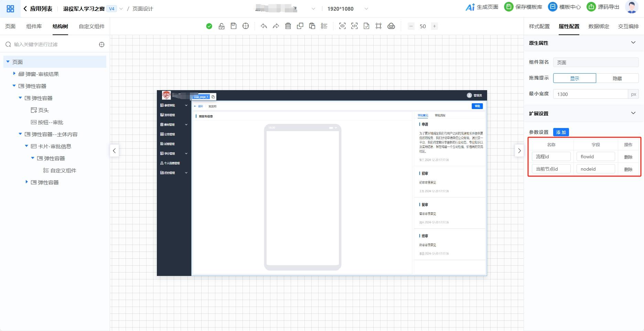Set 拖拽提示 to 显示

[x=574, y=78]
